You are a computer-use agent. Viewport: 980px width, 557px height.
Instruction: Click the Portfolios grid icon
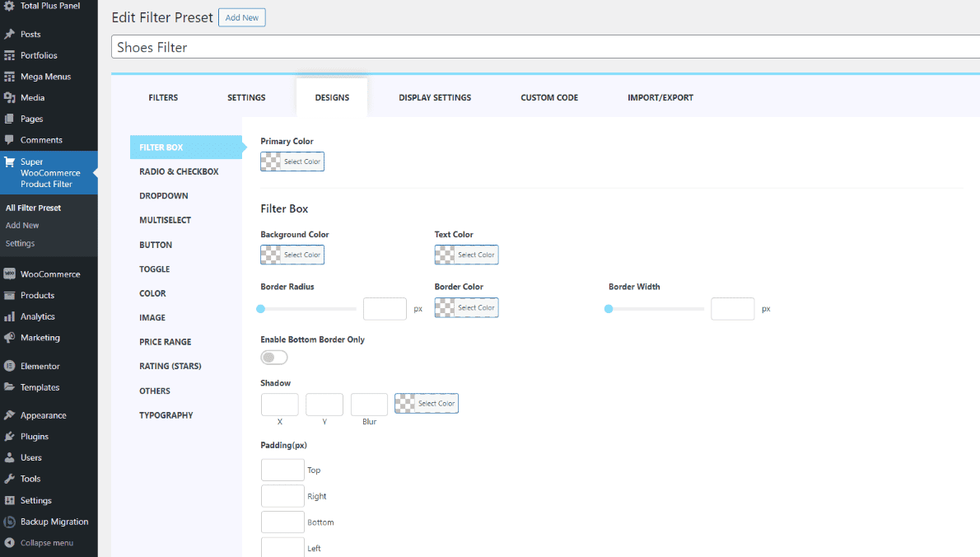pyautogui.click(x=9, y=56)
